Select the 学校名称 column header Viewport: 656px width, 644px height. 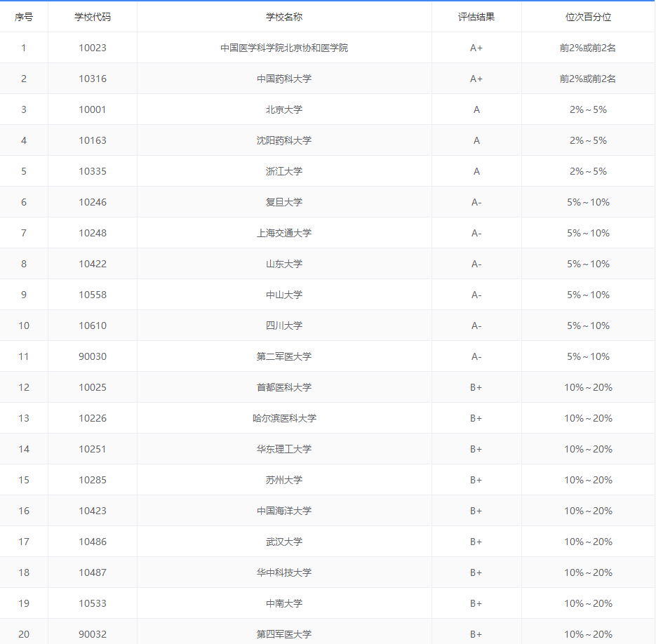(284, 17)
